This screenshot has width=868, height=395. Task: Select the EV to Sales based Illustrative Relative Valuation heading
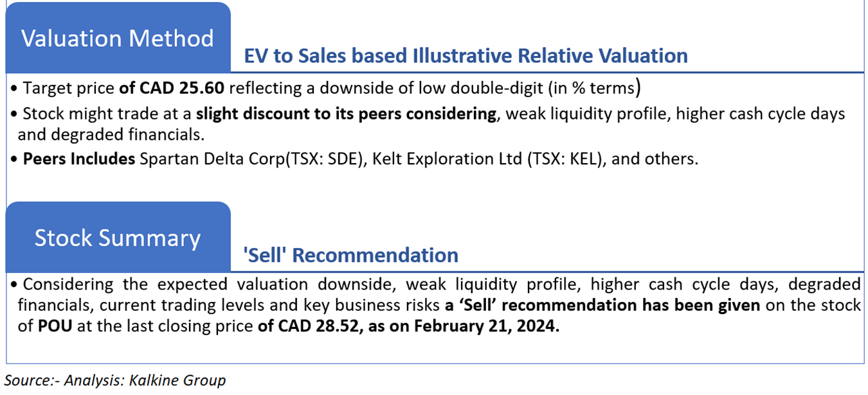click(x=466, y=56)
